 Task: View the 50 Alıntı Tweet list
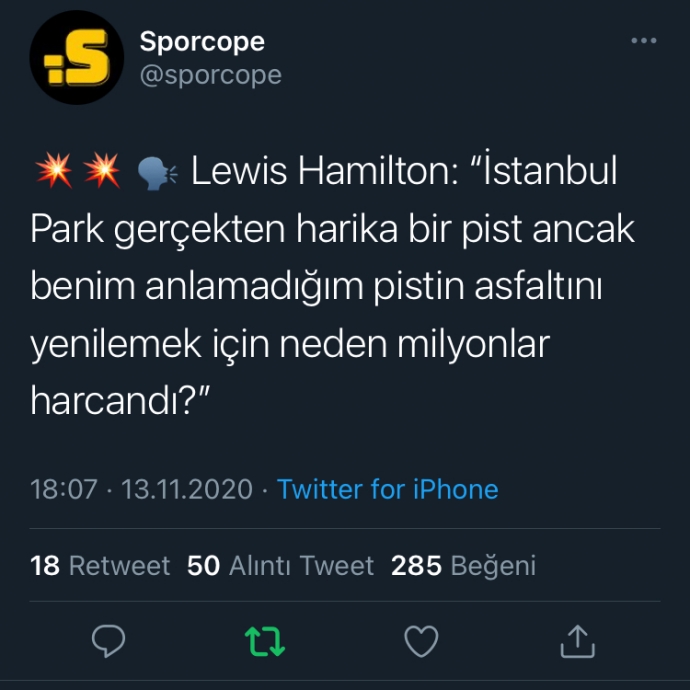(x=280, y=565)
